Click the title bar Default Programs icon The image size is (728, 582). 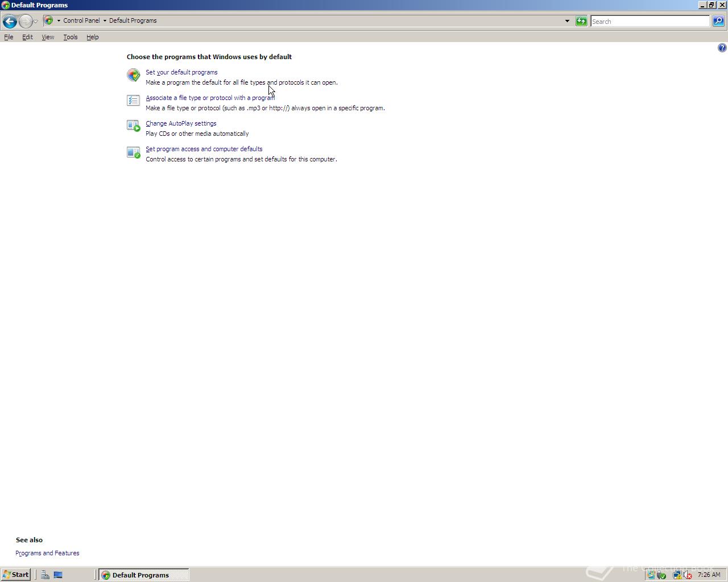tap(6, 5)
